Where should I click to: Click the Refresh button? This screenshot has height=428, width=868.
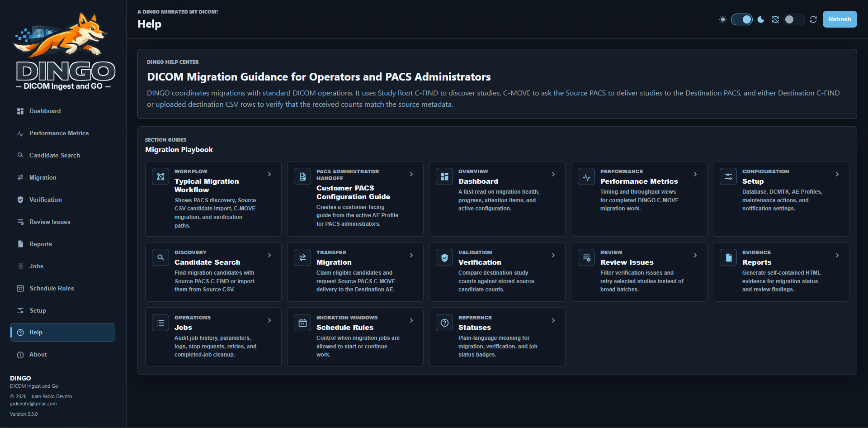coord(840,19)
